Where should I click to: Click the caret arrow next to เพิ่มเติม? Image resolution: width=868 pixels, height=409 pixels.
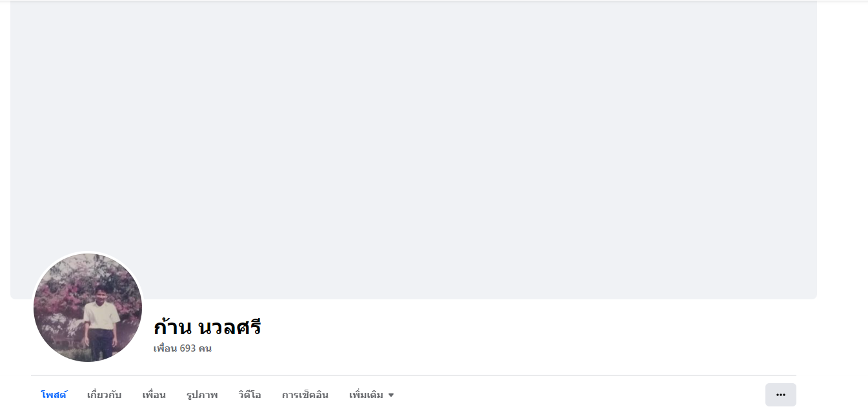(391, 395)
